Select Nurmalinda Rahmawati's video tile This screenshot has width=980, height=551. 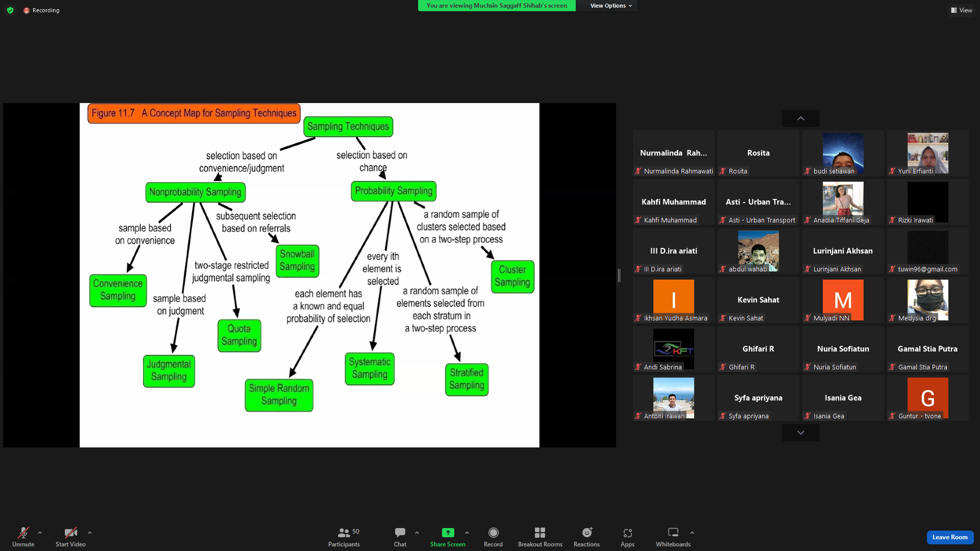[x=674, y=153]
